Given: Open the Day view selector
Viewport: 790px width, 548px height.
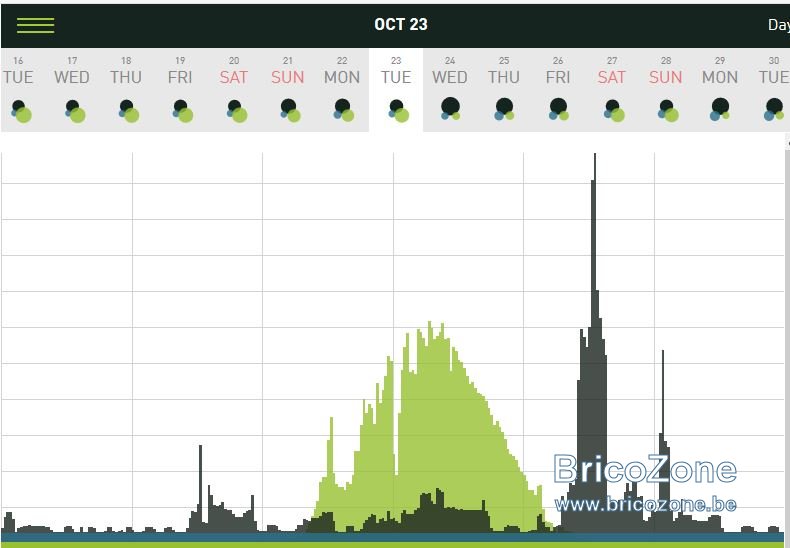Looking at the screenshot, I should [x=778, y=25].
